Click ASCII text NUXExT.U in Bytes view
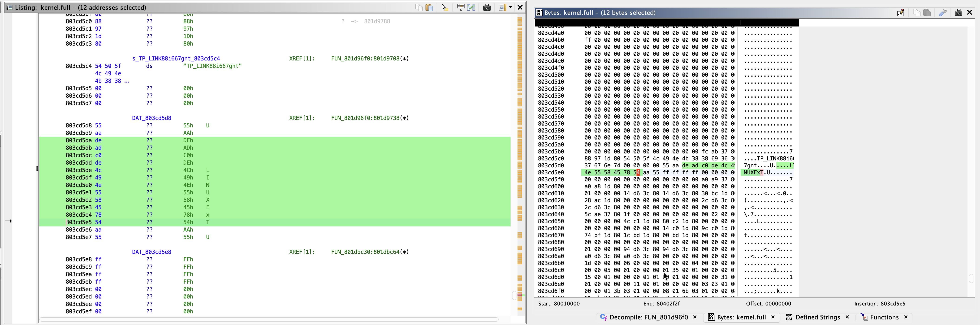The width and height of the screenshot is (980, 325). [757, 172]
